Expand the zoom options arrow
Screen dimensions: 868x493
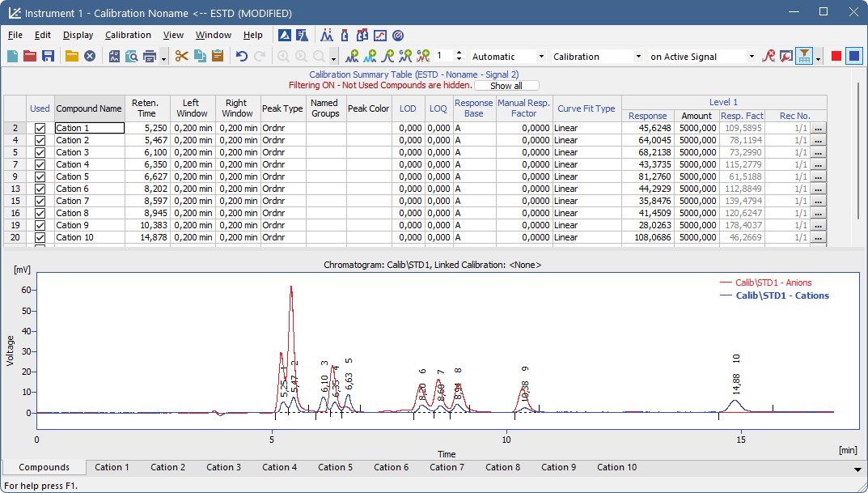coord(333,57)
